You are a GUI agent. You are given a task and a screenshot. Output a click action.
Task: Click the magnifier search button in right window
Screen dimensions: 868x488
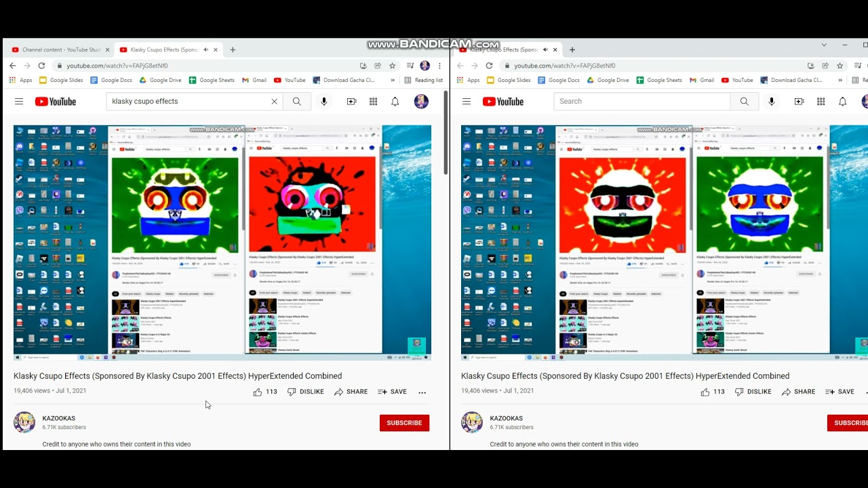[x=745, y=102]
